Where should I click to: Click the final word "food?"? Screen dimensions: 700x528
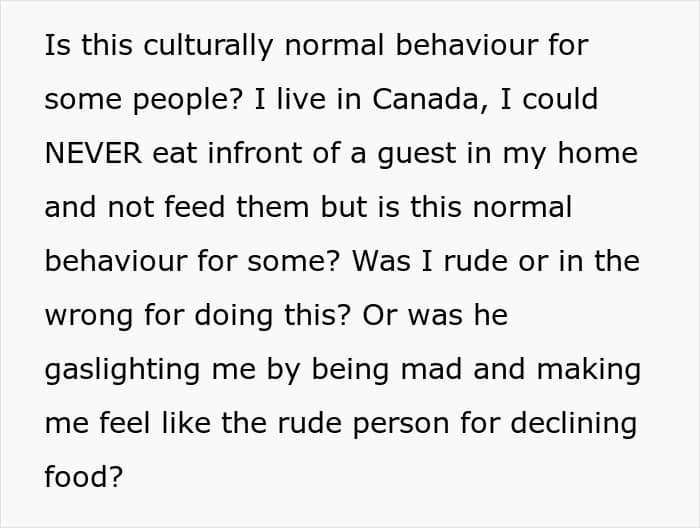(x=83, y=478)
